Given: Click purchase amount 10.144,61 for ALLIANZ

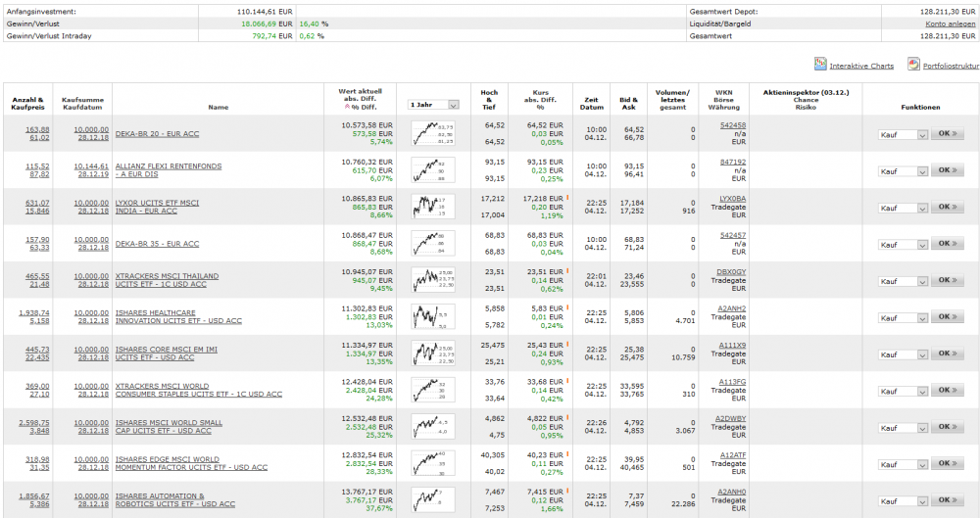Looking at the screenshot, I should pos(90,166).
